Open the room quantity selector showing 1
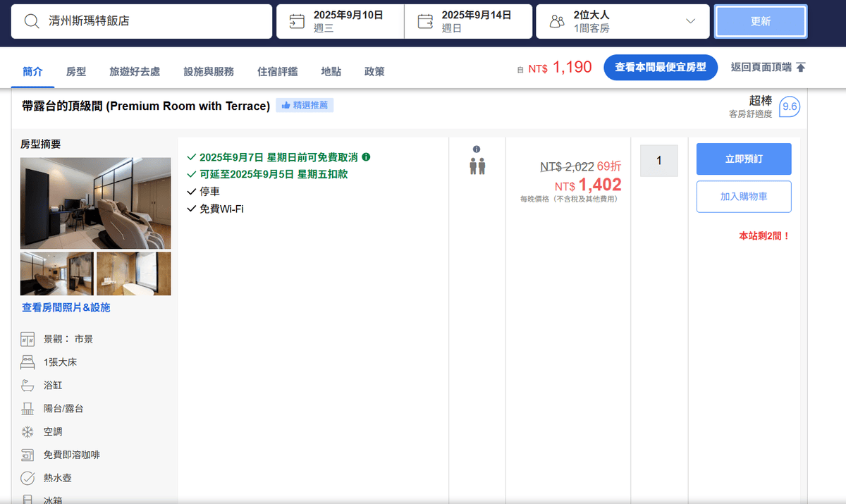Viewport: 846px width, 504px height. (x=658, y=161)
